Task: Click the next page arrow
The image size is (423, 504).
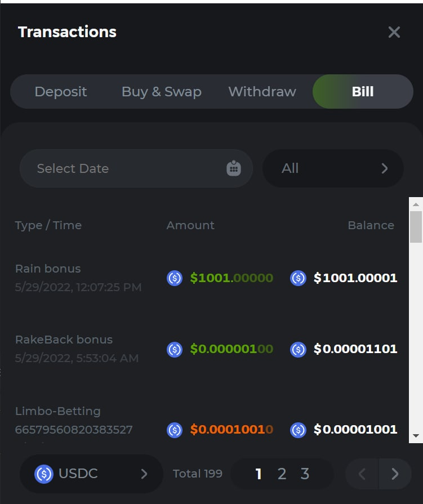Action: tap(394, 474)
